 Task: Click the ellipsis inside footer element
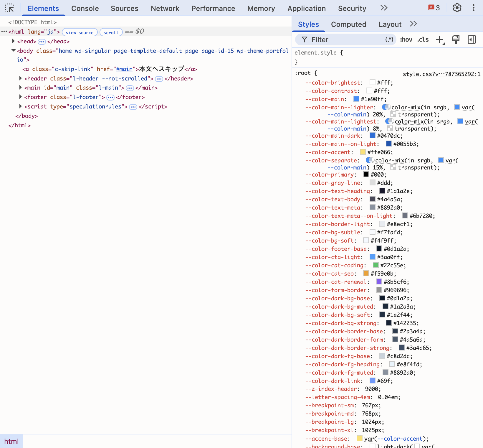click(x=110, y=97)
